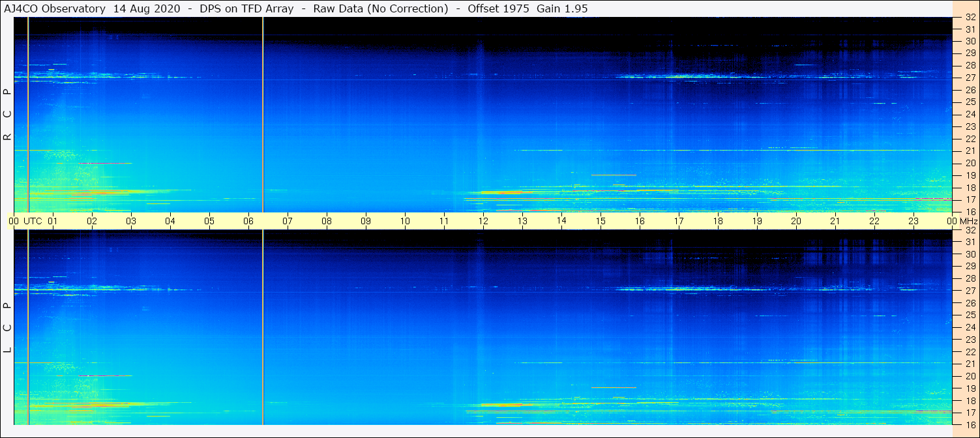This screenshot has width=980, height=438.
Task: Click the blue vertical marker in LCP panel
Action: 28,327
